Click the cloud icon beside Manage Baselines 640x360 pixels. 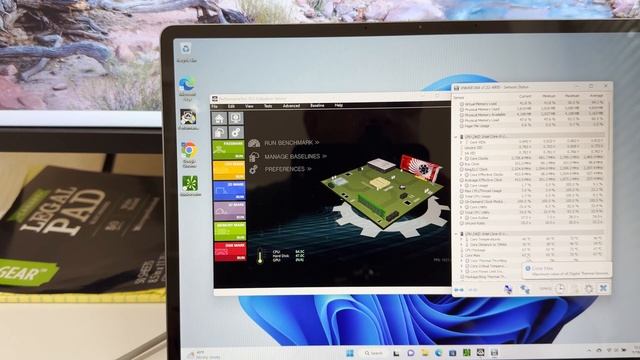point(254,156)
